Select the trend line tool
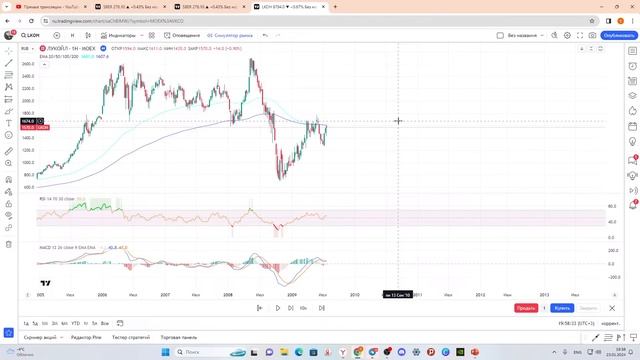 click(x=9, y=63)
